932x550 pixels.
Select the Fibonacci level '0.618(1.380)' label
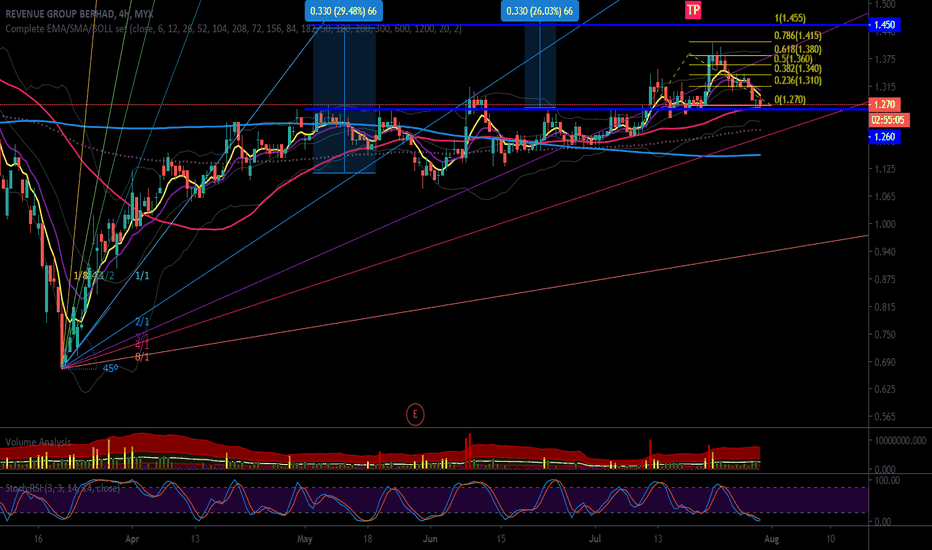click(798, 50)
